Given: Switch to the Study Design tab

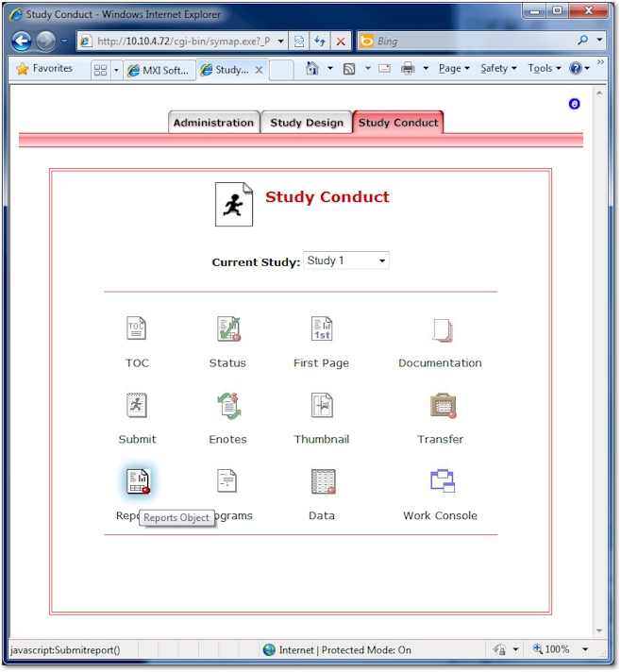Looking at the screenshot, I should 307,123.
